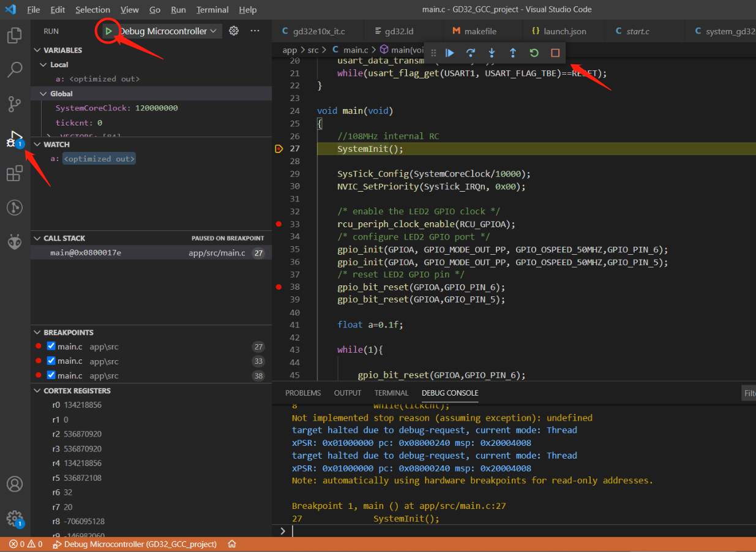Click the debug console input field

[490, 531]
